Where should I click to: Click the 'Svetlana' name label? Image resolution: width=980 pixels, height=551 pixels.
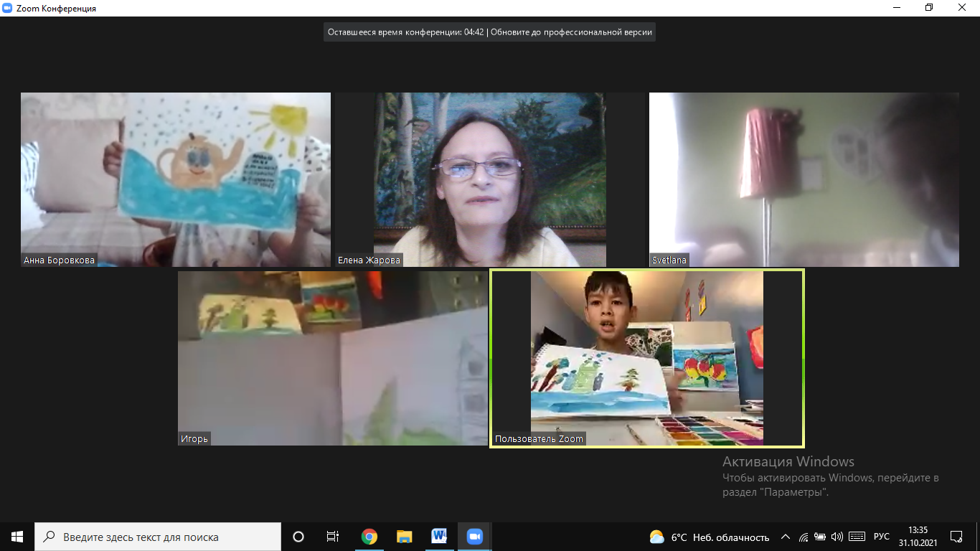click(x=669, y=260)
